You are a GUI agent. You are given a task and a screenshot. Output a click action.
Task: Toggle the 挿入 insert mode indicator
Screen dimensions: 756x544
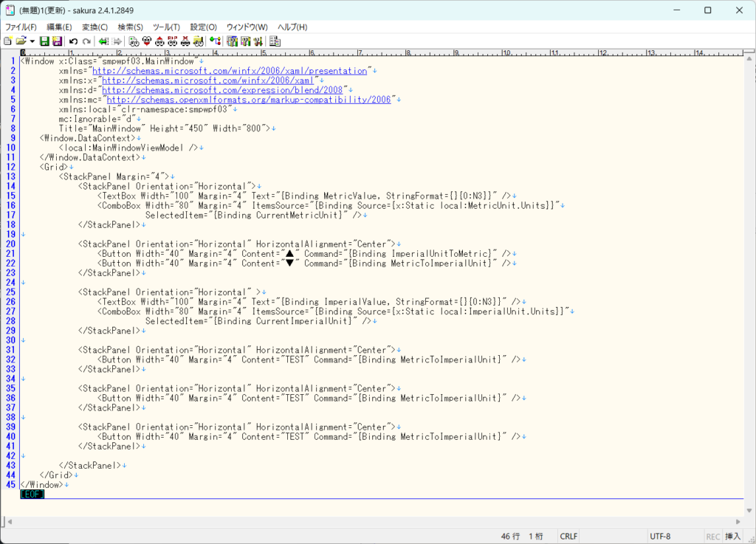(733, 537)
